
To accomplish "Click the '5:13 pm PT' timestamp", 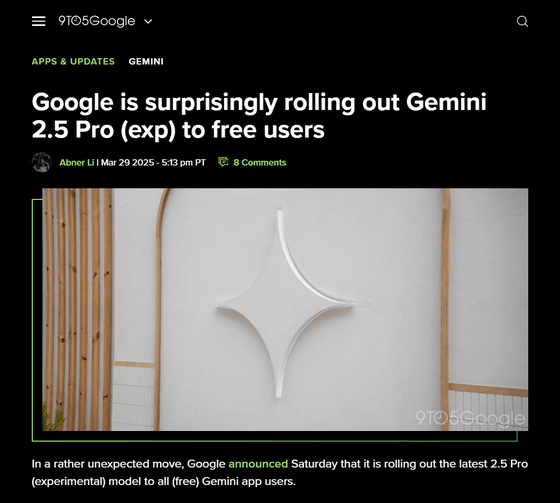I will coord(184,163).
